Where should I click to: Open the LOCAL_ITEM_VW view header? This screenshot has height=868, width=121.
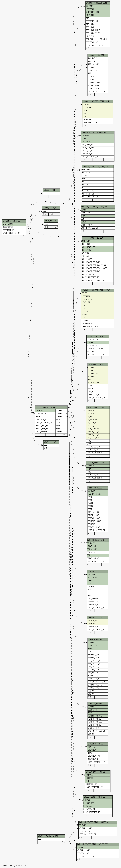51,208
